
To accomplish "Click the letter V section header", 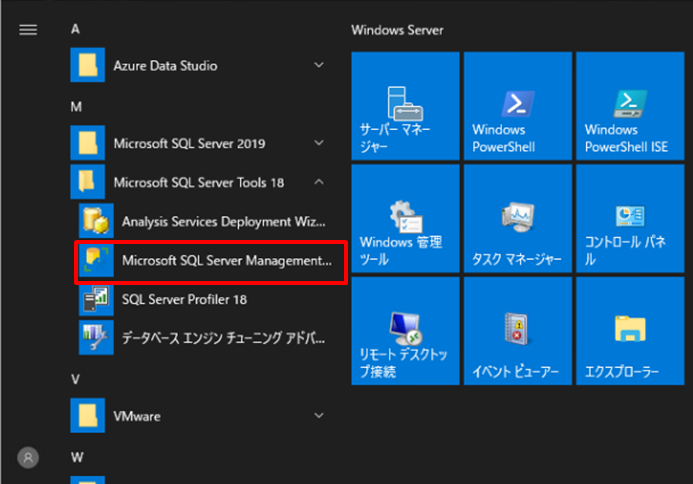I will (76, 379).
